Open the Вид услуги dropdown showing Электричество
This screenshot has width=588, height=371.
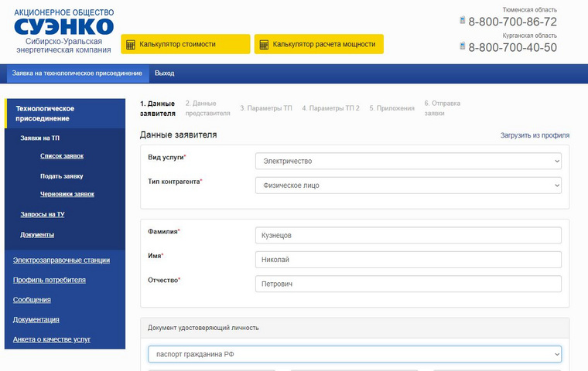pos(409,161)
